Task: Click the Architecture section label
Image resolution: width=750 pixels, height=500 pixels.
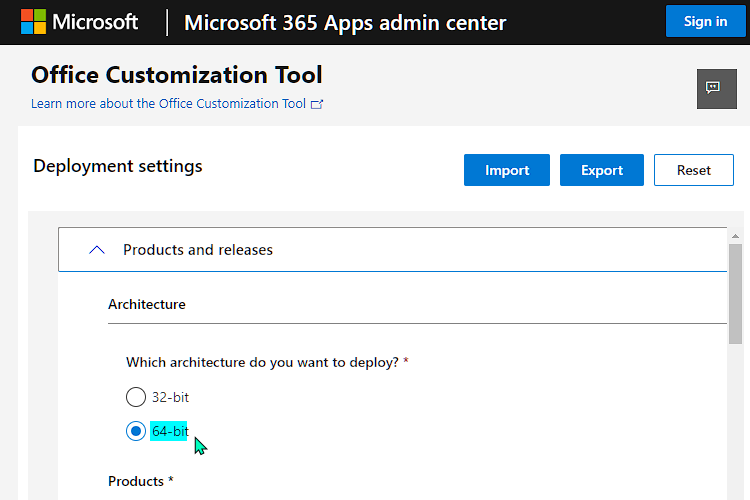Action: (147, 304)
